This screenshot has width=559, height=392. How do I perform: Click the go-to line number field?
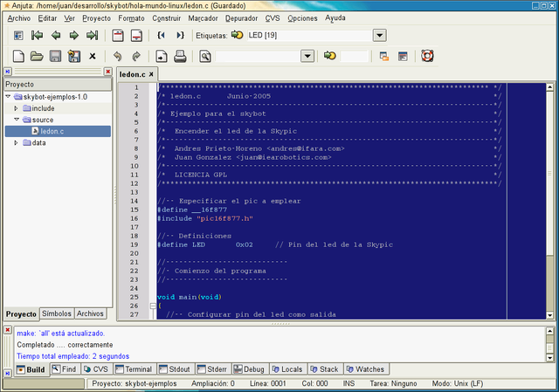click(x=355, y=56)
